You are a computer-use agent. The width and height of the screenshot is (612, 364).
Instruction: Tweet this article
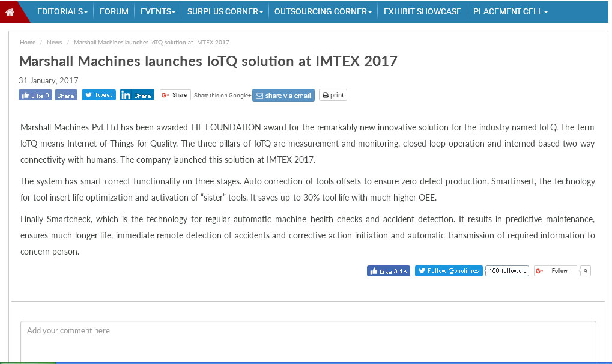[98, 95]
